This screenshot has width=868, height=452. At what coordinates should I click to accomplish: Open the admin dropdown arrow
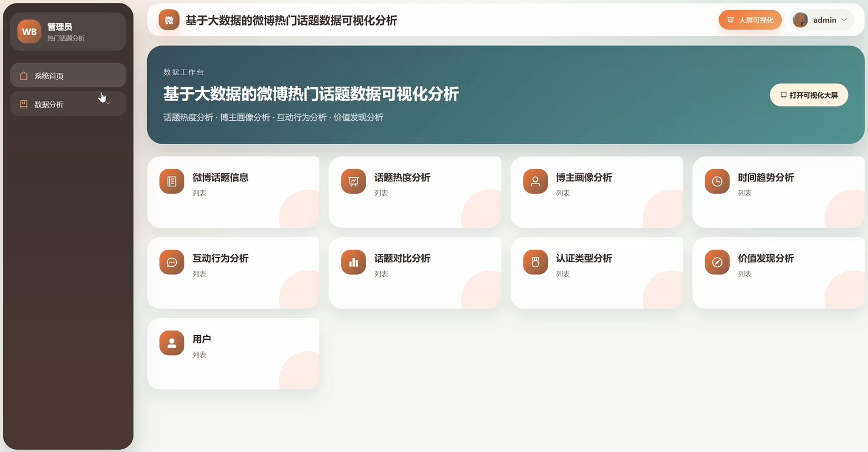coord(845,20)
